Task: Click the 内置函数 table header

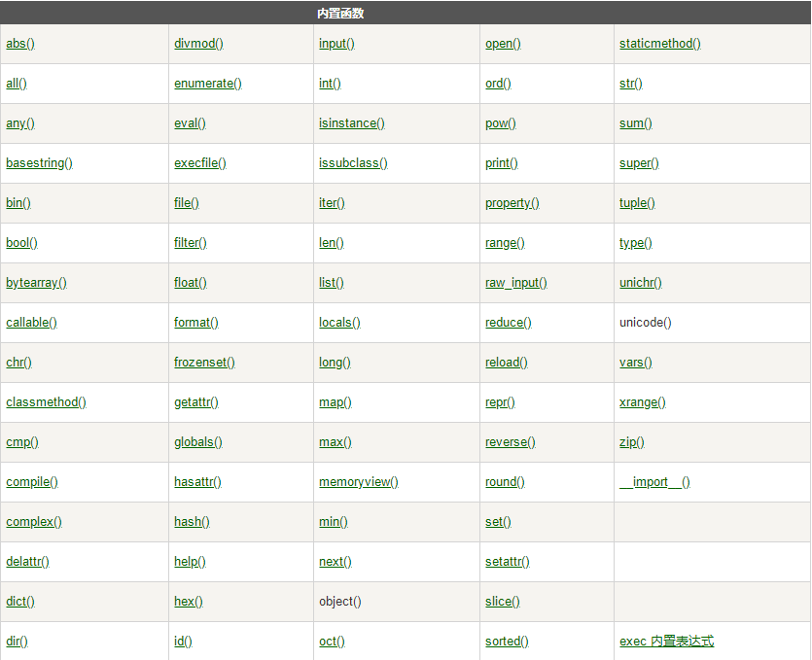Action: coord(340,14)
